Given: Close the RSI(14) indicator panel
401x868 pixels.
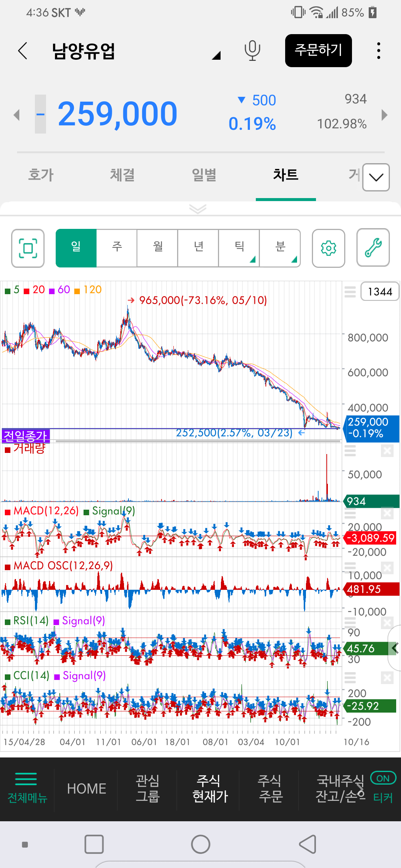Looking at the screenshot, I should [387, 622].
